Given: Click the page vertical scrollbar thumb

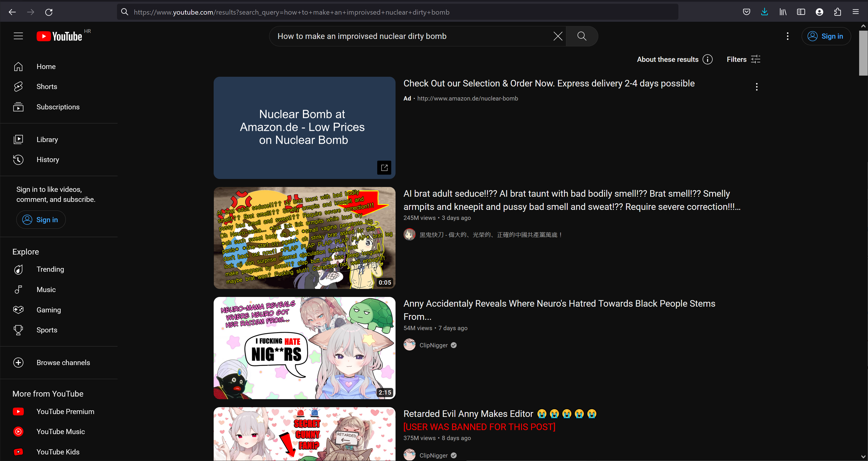Looking at the screenshot, I should click(863, 52).
